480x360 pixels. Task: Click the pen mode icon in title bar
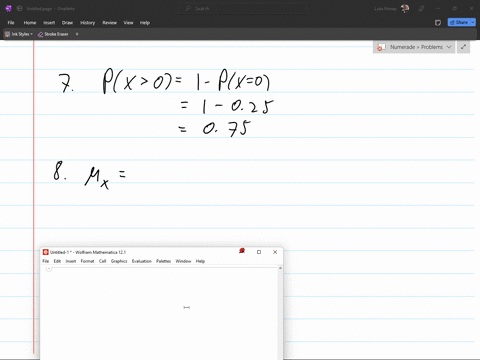pos(421,8)
